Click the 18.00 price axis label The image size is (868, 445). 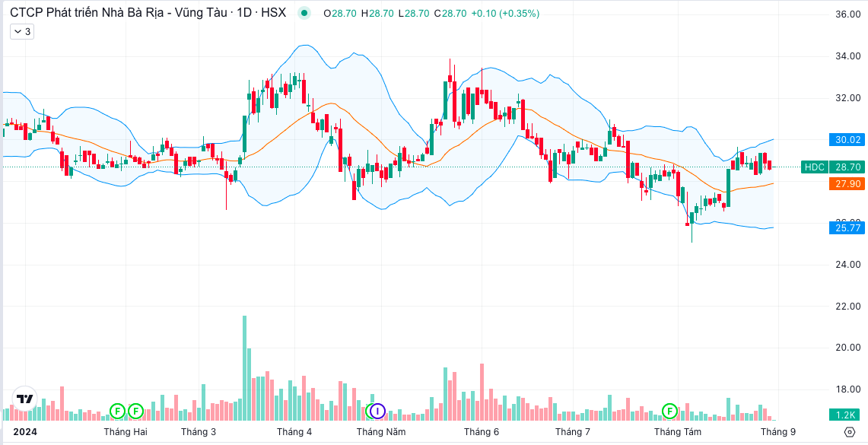[x=847, y=389]
